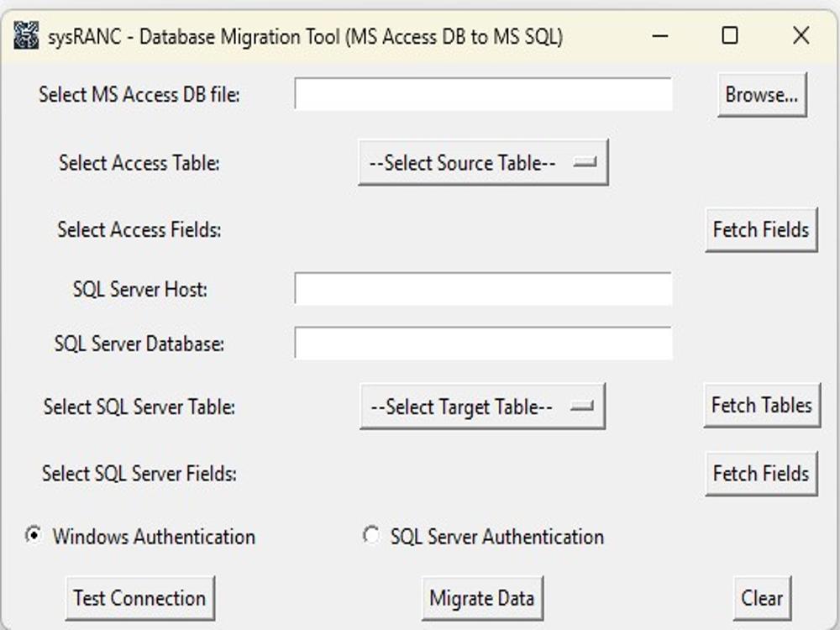Fetch fields for the SQL Server table

(761, 474)
